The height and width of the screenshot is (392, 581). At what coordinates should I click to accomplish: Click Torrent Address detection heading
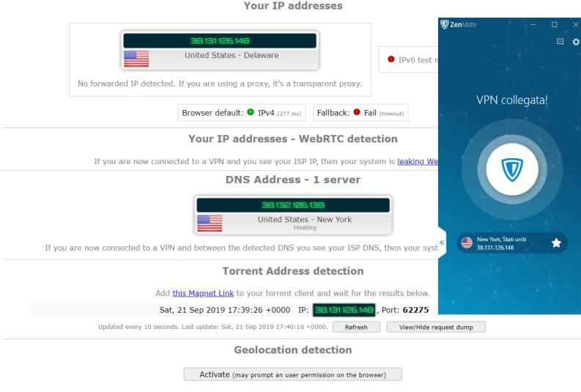(x=293, y=271)
